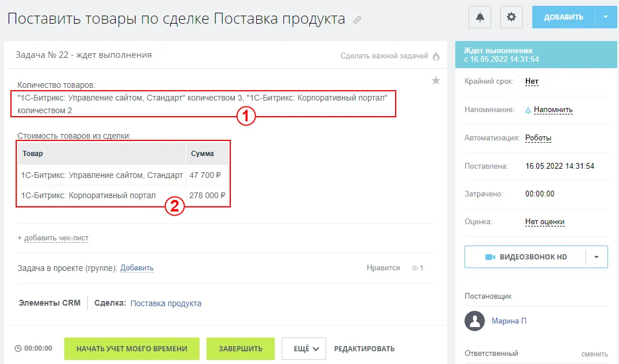Click the ЗАВЕРШИТЬ button
619x364 pixels.
coord(241,348)
